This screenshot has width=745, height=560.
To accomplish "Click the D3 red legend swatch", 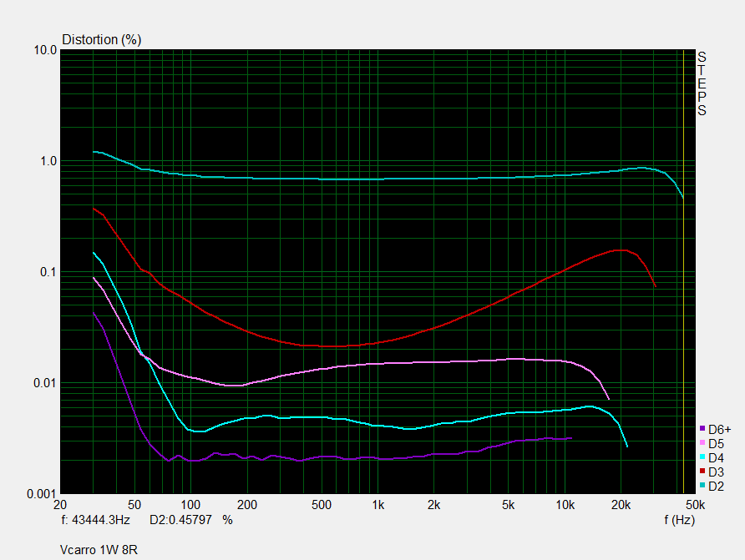I will 702,472.
